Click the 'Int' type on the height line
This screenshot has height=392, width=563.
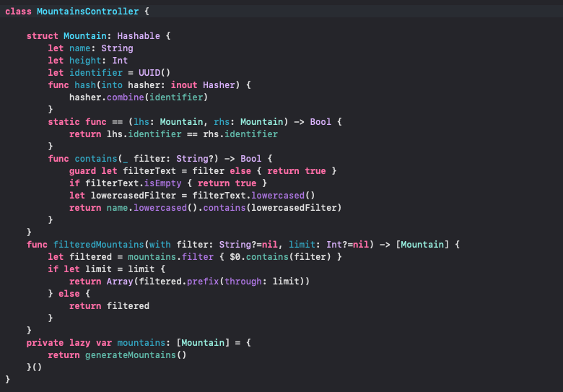(x=120, y=61)
